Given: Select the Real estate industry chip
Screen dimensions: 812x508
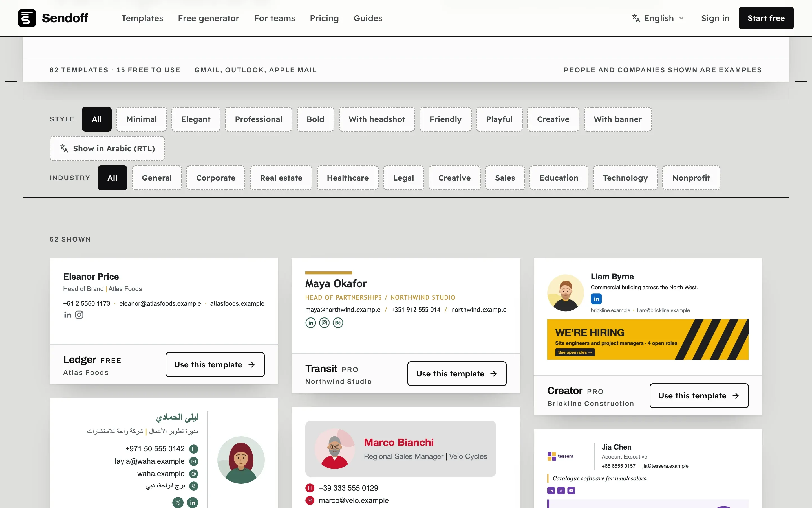Looking at the screenshot, I should pyautogui.click(x=281, y=178).
